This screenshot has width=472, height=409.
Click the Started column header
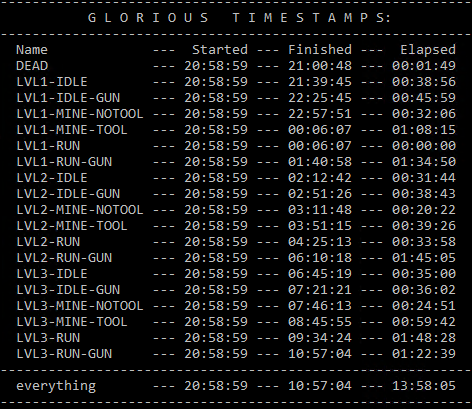[x=220, y=50]
